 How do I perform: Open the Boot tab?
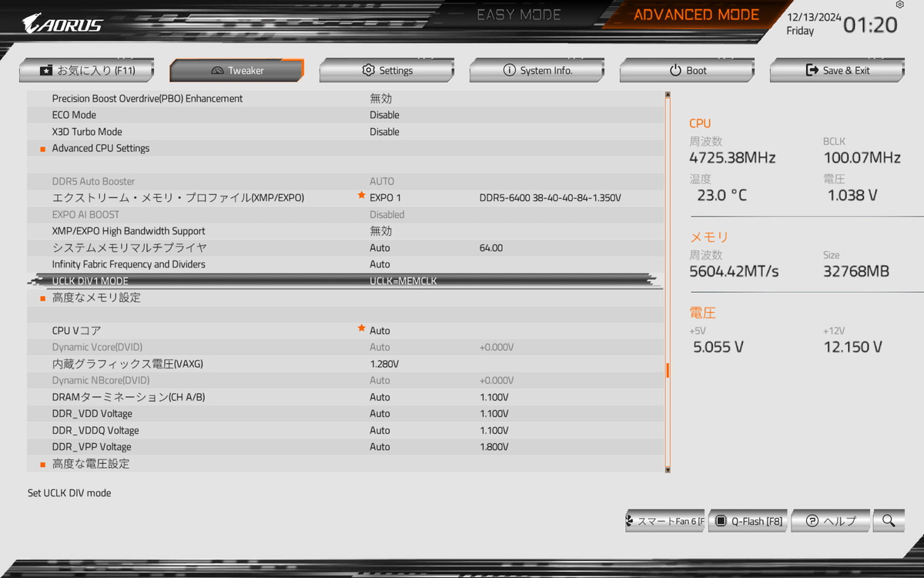pyautogui.click(x=687, y=70)
